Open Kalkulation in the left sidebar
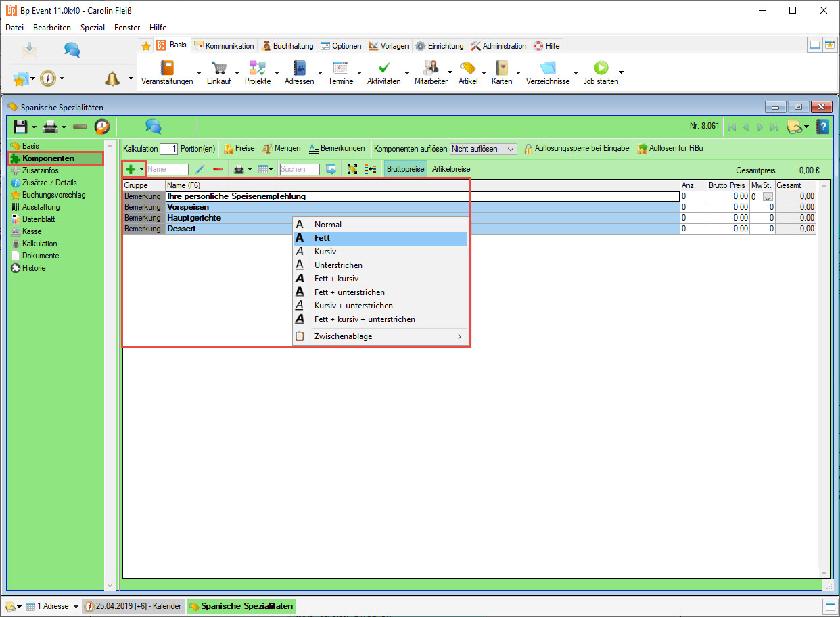This screenshot has width=840, height=617. [x=39, y=244]
